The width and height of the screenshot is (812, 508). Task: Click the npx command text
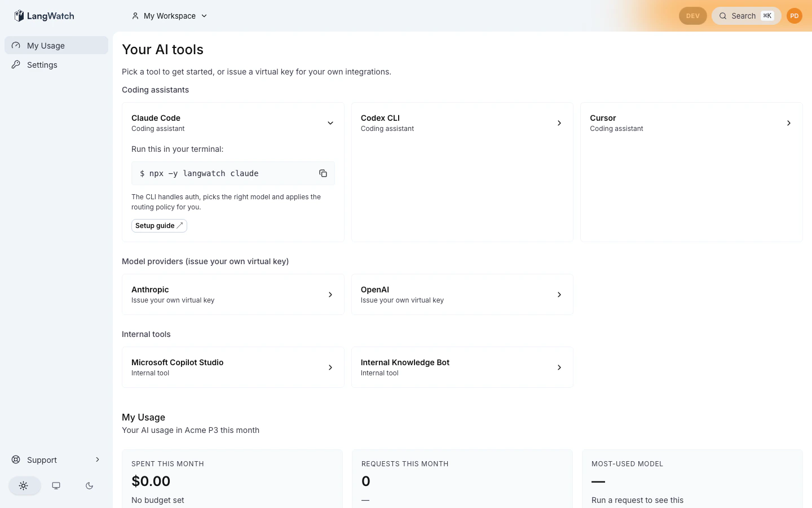[x=200, y=173]
